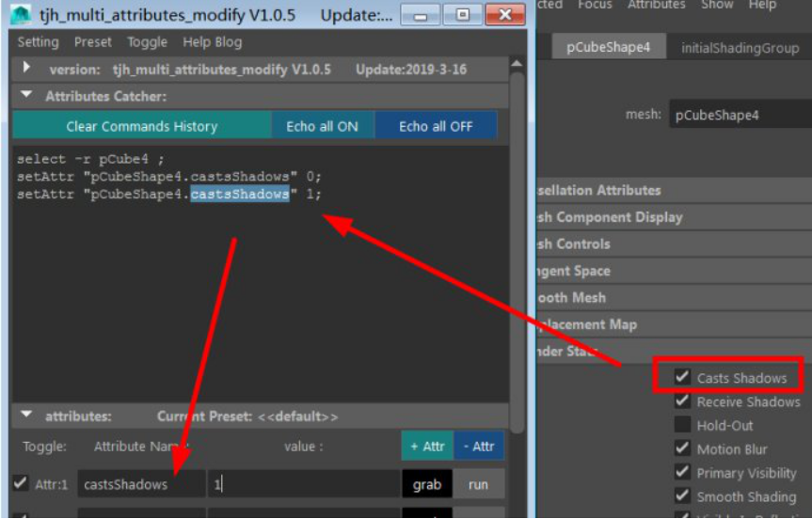This screenshot has width=812, height=519.
Task: Expand Tessellation Attributes section
Action: tap(675, 190)
